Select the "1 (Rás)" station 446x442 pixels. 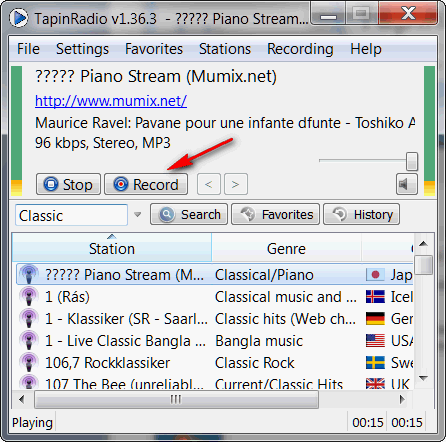click(x=67, y=297)
